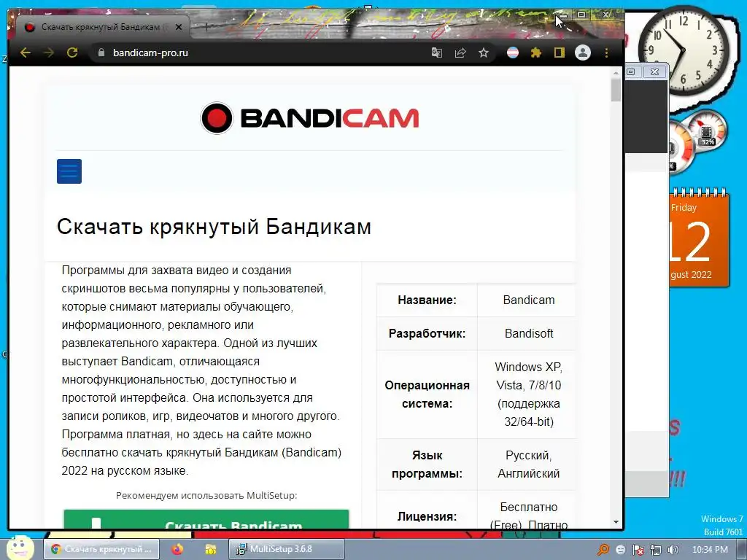Click the 10:34 PM taskbar clock
The width and height of the screenshot is (747, 560).
[710, 550]
